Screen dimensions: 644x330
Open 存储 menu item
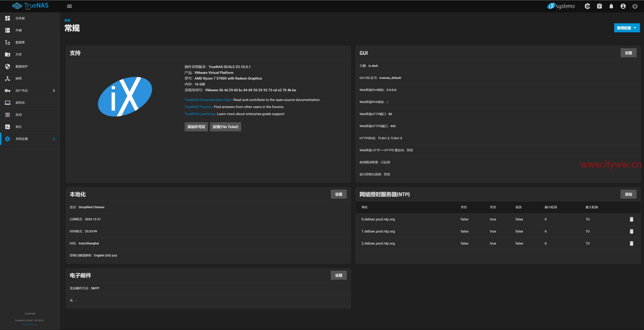[x=30, y=30]
